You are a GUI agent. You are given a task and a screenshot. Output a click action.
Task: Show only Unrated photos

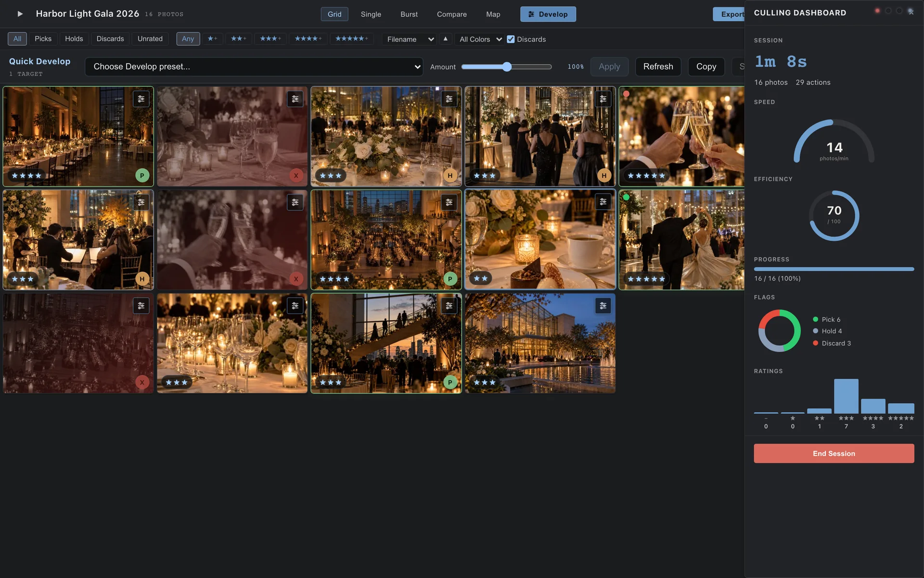150,39
